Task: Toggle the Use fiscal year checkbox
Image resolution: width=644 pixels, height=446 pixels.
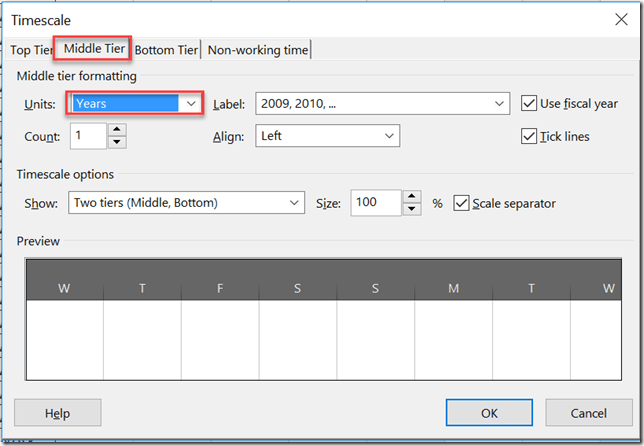Action: click(530, 103)
